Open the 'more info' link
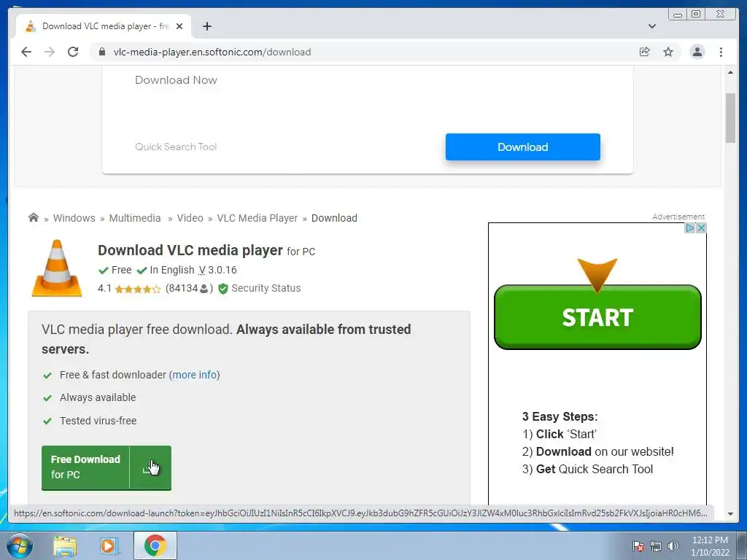Viewport: 747px width, 560px height. [194, 375]
